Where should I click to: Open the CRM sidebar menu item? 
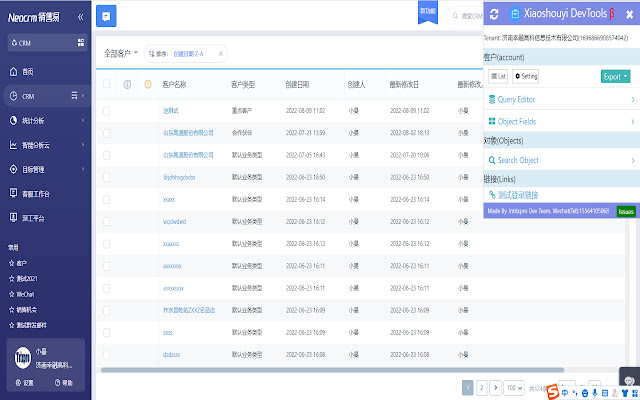click(47, 96)
